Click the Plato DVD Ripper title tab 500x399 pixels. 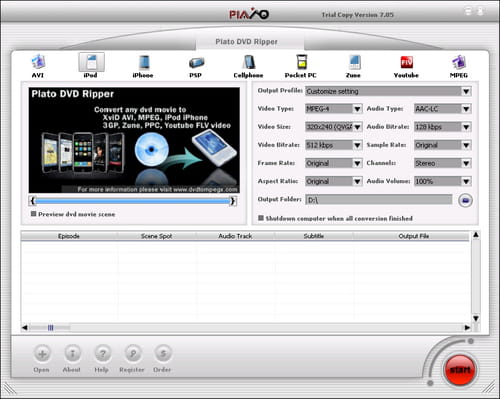pos(247,42)
